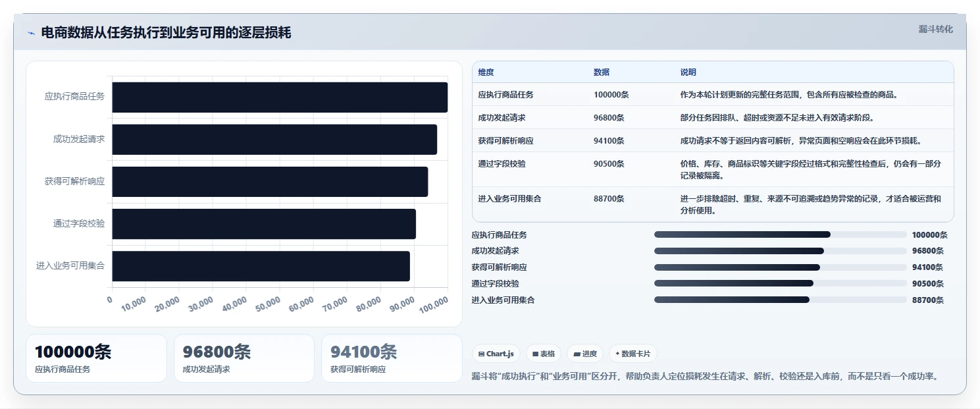Click the 应执行商品任务 chart axis label
This screenshot has height=409, width=980.
click(74, 97)
